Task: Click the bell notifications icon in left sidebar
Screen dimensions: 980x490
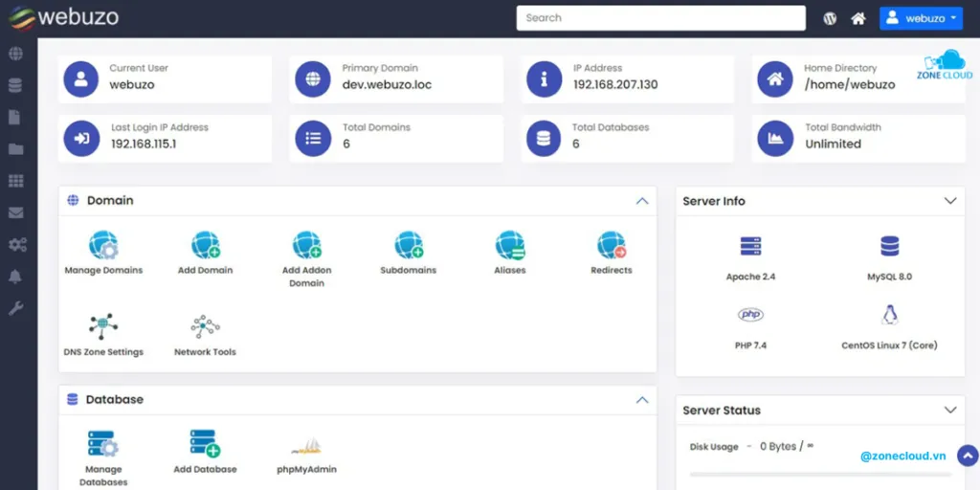Action: [15, 277]
